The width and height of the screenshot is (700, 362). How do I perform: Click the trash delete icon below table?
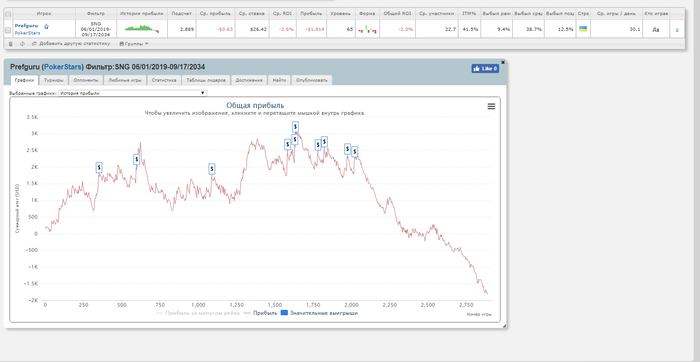click(x=11, y=44)
